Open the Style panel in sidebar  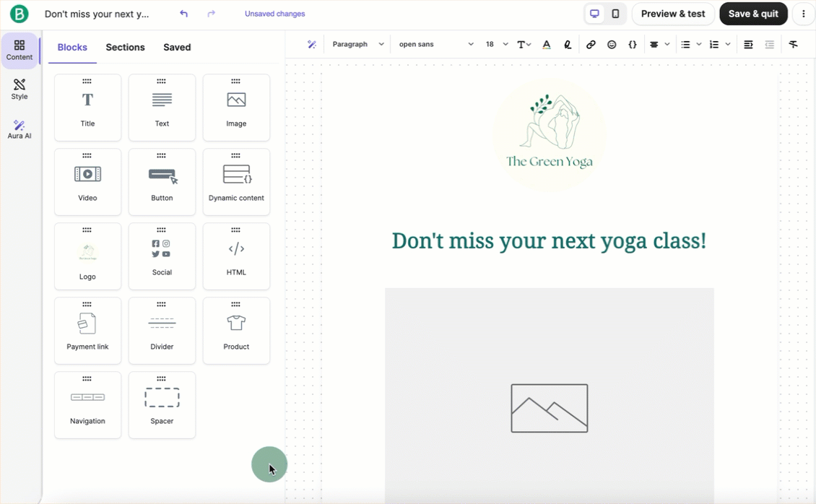(x=19, y=90)
